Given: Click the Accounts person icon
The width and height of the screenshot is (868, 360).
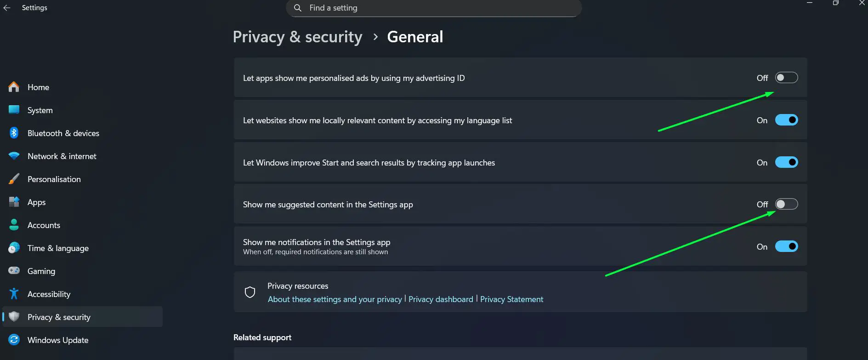Looking at the screenshot, I should tap(13, 225).
